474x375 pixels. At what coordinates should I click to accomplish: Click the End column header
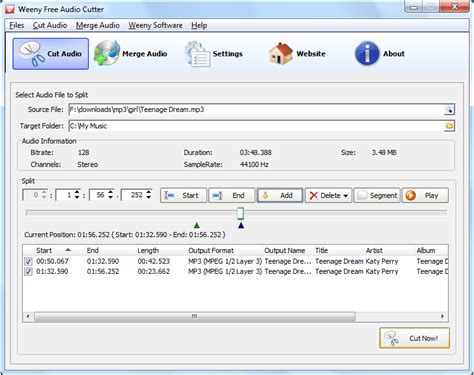coord(93,250)
